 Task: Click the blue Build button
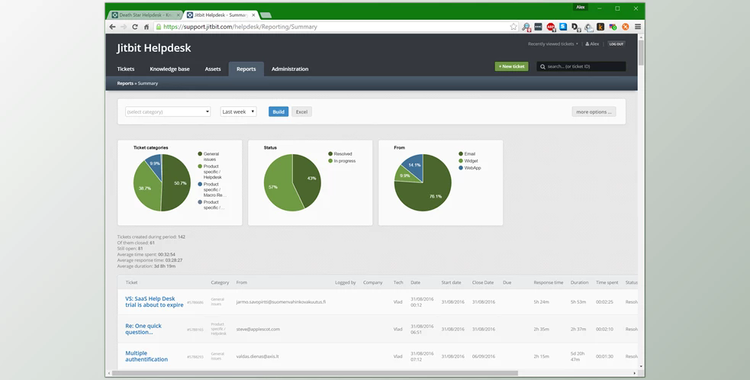(278, 112)
